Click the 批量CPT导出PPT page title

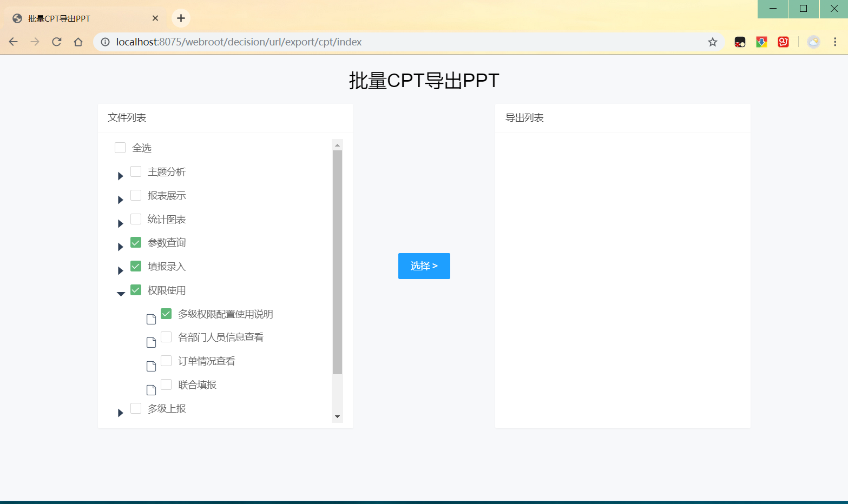coord(424,81)
